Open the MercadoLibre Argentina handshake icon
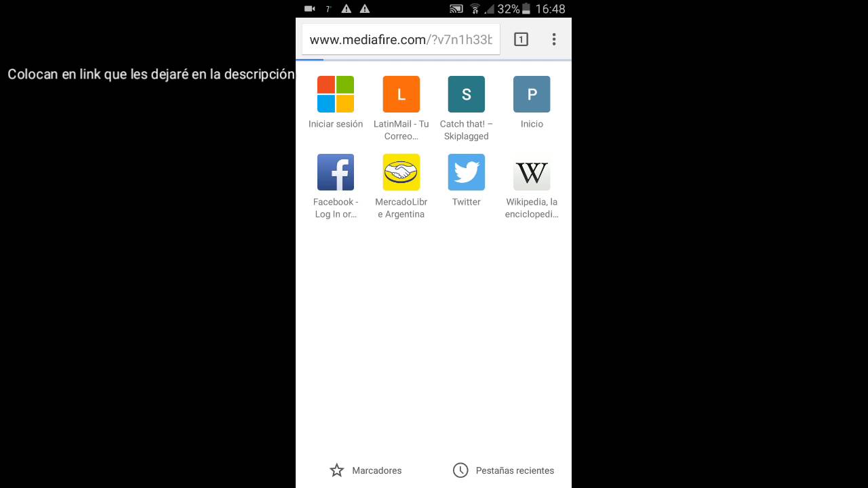This screenshot has width=868, height=488. (401, 172)
